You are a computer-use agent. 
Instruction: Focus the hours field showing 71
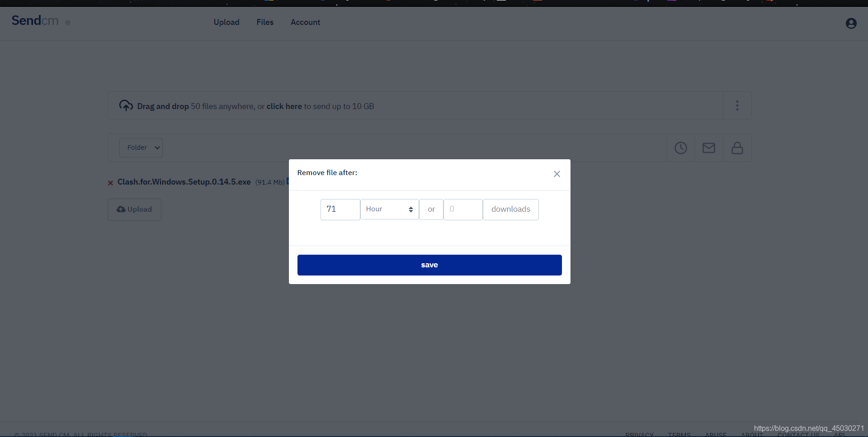pos(340,209)
